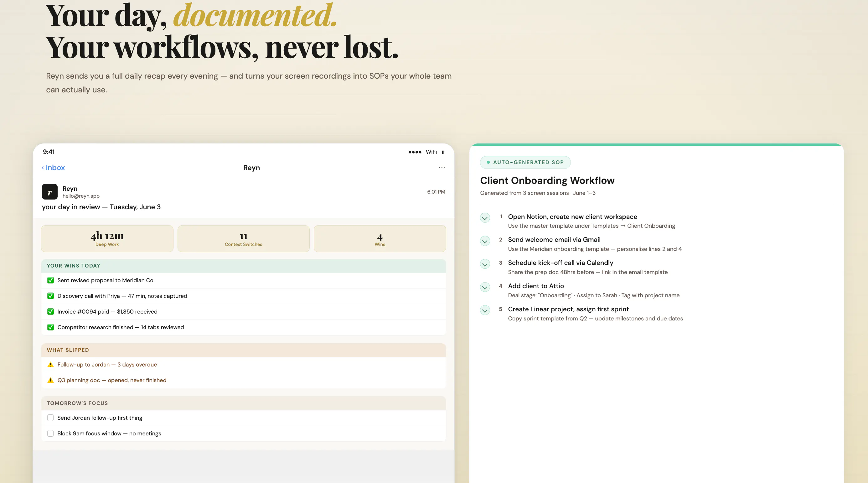Expand step 3 Schedule kick-off call
This screenshot has width=868, height=483.
click(485, 264)
